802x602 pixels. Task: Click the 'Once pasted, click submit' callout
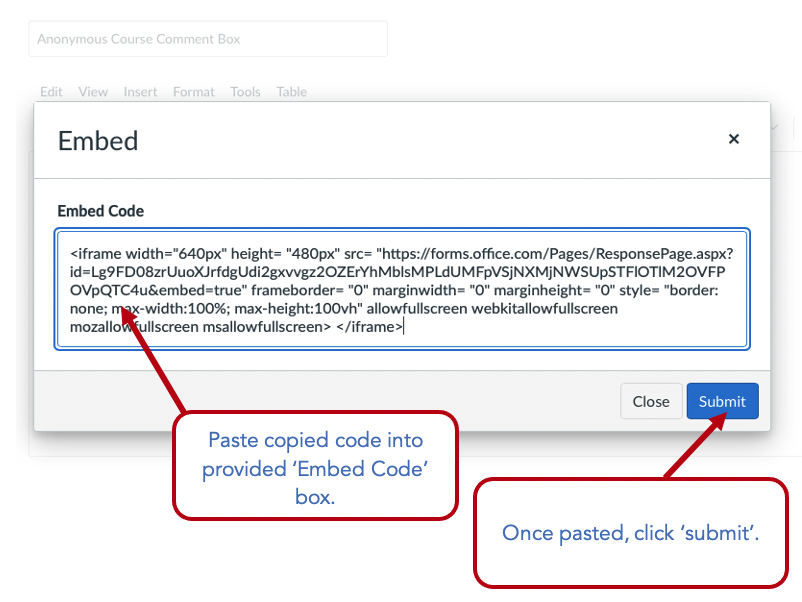630,532
